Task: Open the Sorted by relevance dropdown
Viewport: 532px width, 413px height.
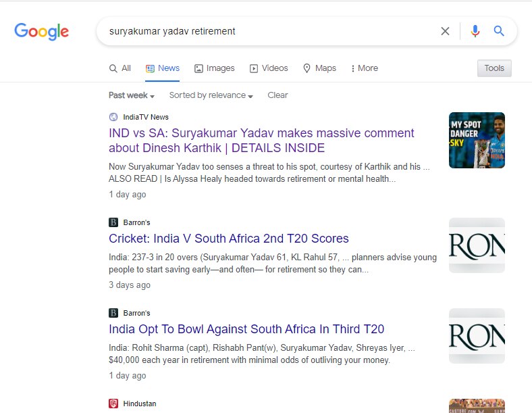Action: pyautogui.click(x=211, y=95)
